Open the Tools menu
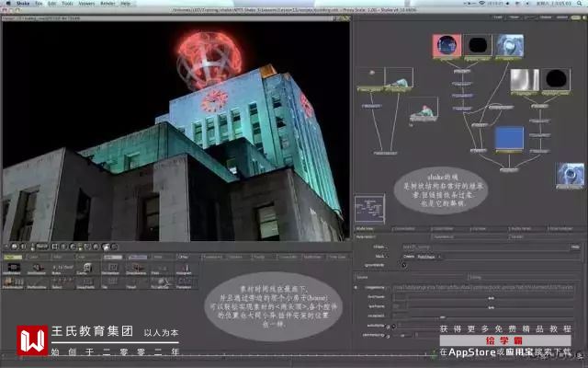The width and height of the screenshot is (588, 368). point(67,4)
